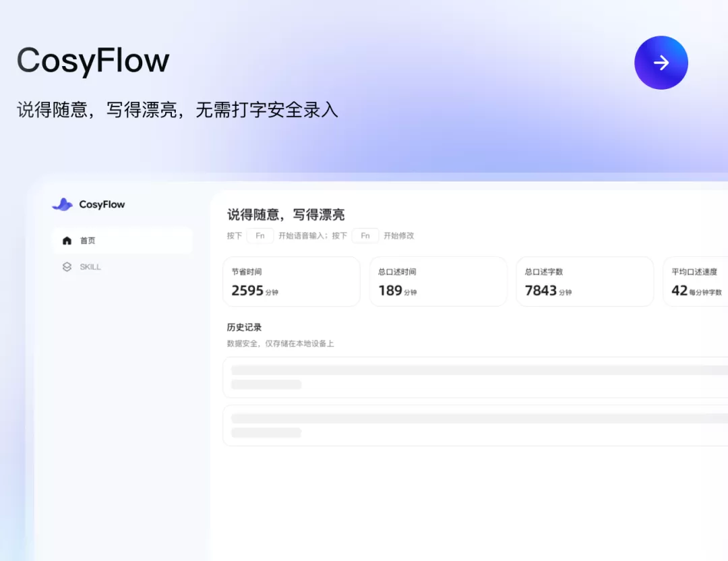Click the CosyFlow bird logo icon
Screen dimensions: 728x561
coord(63,204)
